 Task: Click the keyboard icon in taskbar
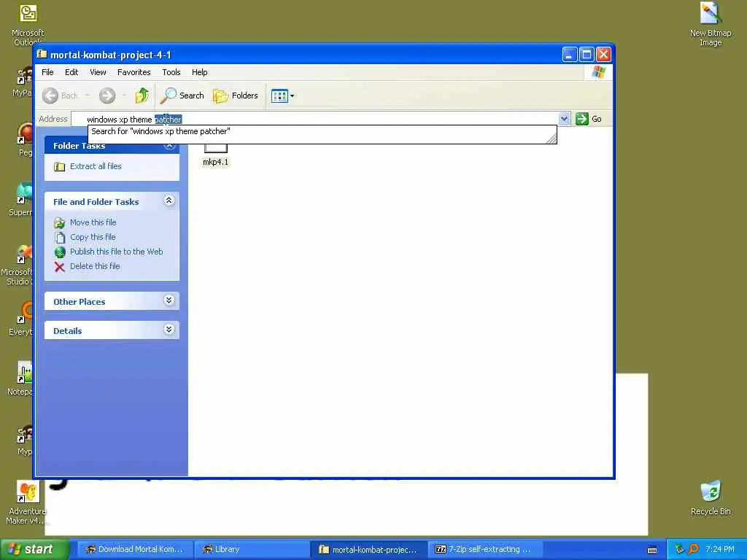tap(652, 550)
